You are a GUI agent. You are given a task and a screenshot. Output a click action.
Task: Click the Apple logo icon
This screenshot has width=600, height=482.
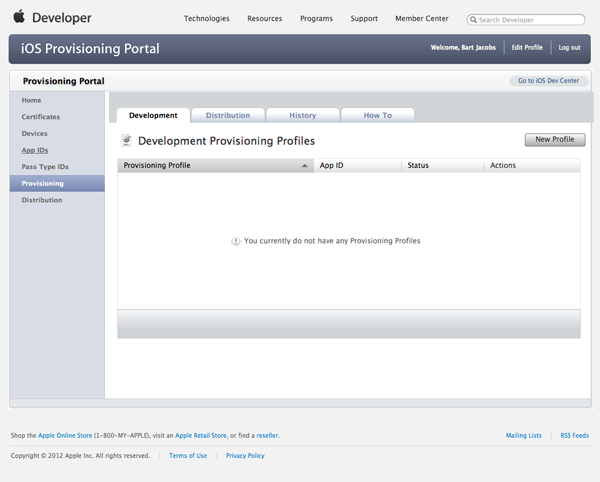point(19,16)
